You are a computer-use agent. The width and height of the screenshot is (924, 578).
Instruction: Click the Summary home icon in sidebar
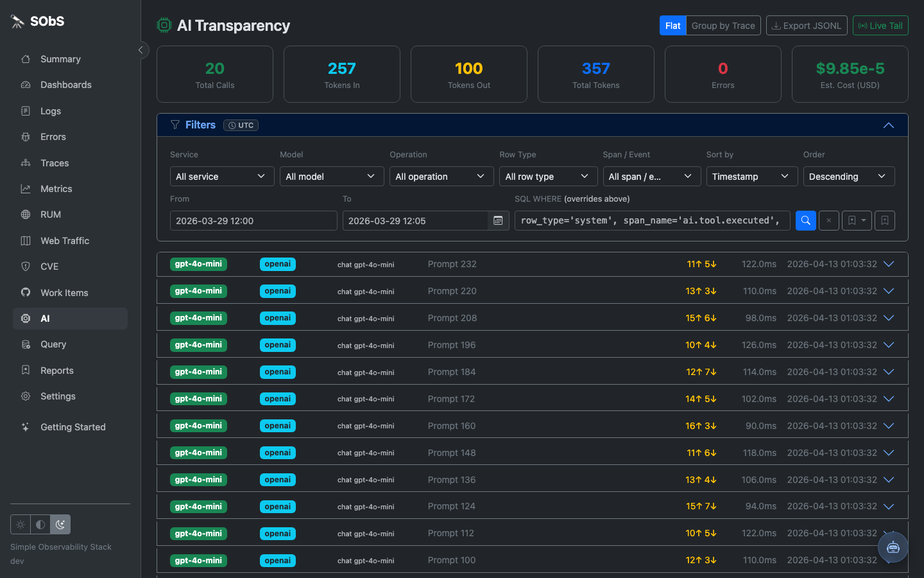pyautogui.click(x=26, y=59)
